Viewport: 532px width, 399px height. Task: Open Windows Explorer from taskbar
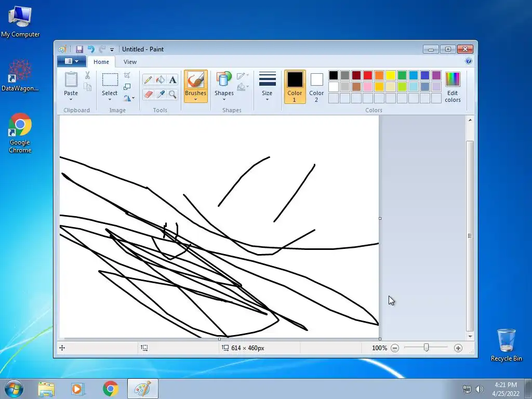(x=46, y=389)
